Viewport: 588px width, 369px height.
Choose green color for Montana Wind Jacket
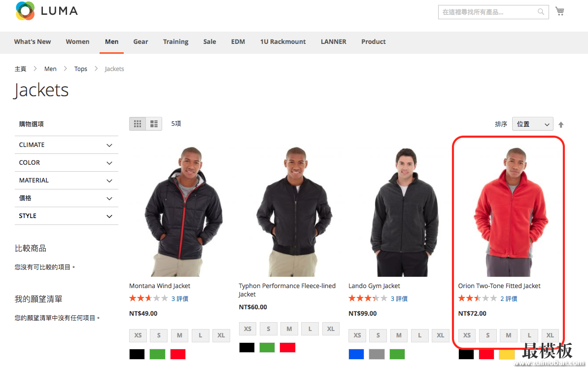158,354
